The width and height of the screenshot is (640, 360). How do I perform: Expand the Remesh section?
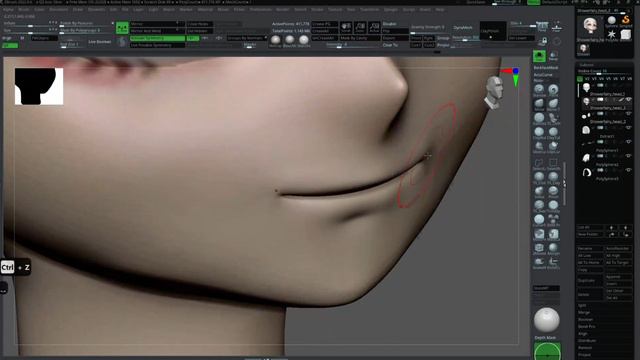(x=585, y=348)
